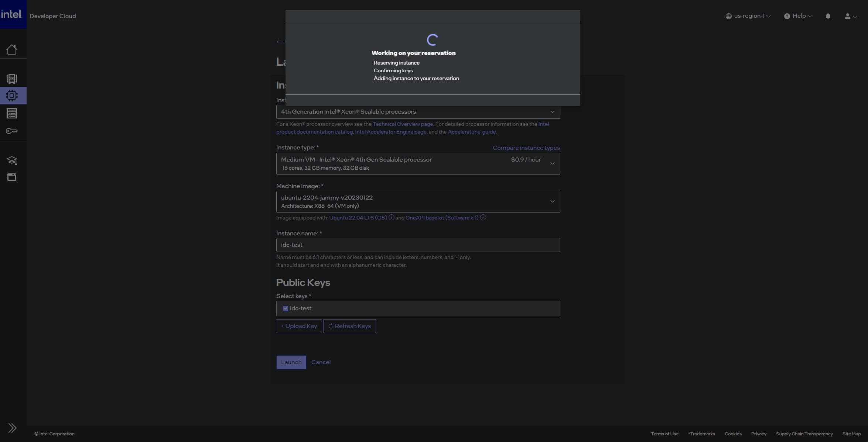This screenshot has width=868, height=442.
Task: Click inside the Instance name field
Action: point(418,245)
